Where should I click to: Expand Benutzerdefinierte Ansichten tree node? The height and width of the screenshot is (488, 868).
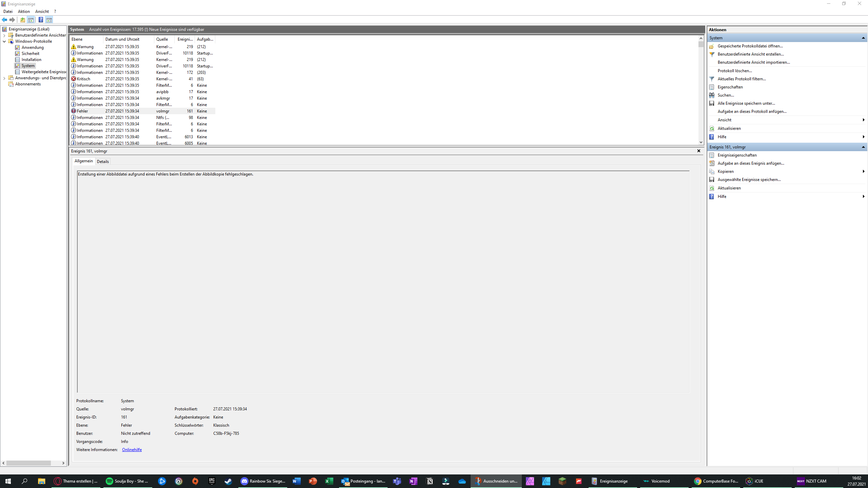pyautogui.click(x=4, y=35)
